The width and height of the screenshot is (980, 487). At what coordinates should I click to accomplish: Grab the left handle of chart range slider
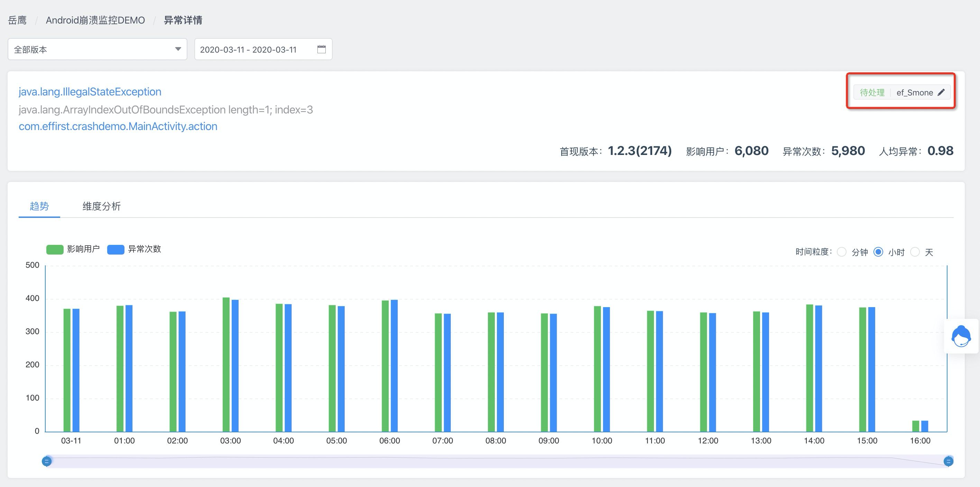[x=47, y=461]
